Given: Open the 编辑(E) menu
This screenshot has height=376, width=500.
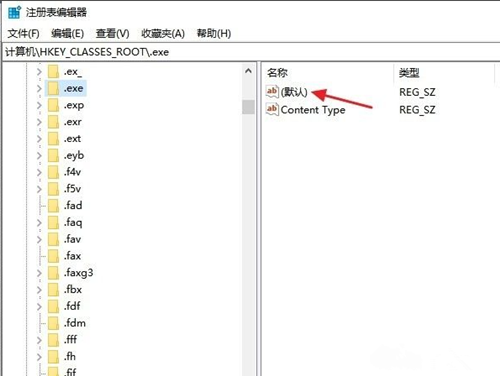Looking at the screenshot, I should point(67,33).
